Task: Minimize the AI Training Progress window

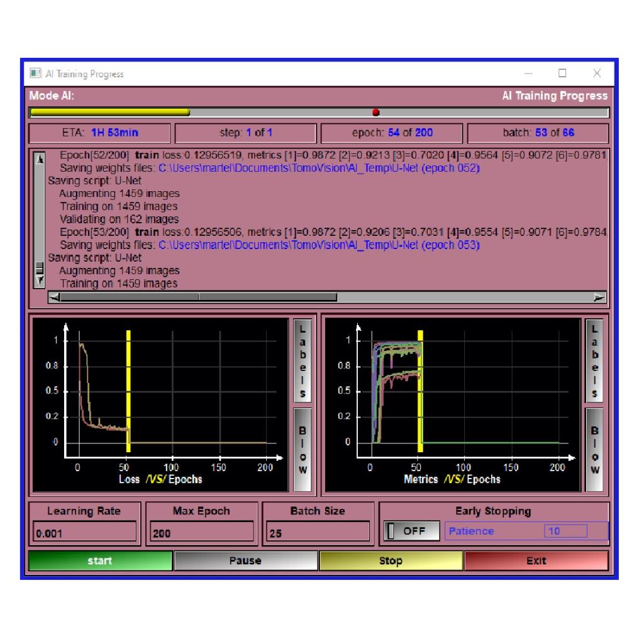Action: [x=528, y=74]
